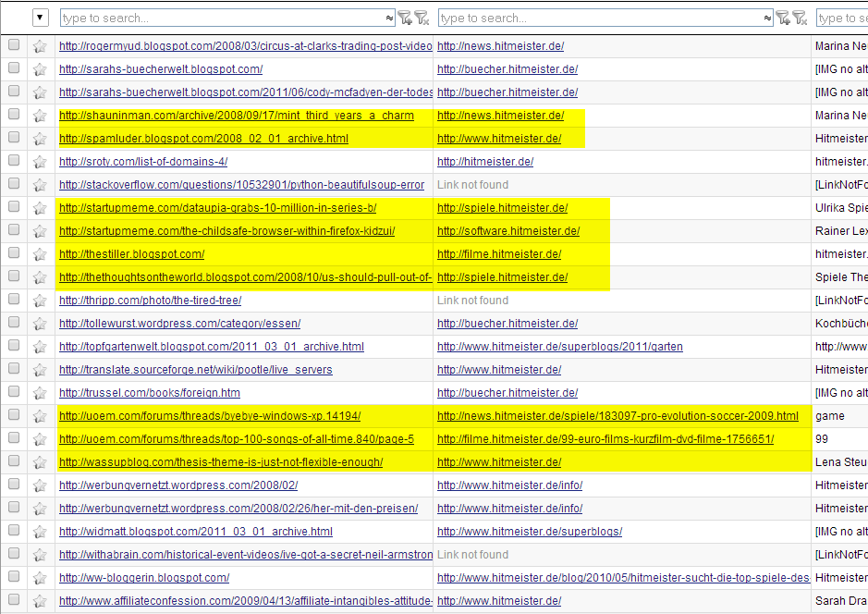Open www.hitmeister.de/superblogs/ link in widmatt row
This screenshot has width=868, height=614.
pyautogui.click(x=530, y=532)
